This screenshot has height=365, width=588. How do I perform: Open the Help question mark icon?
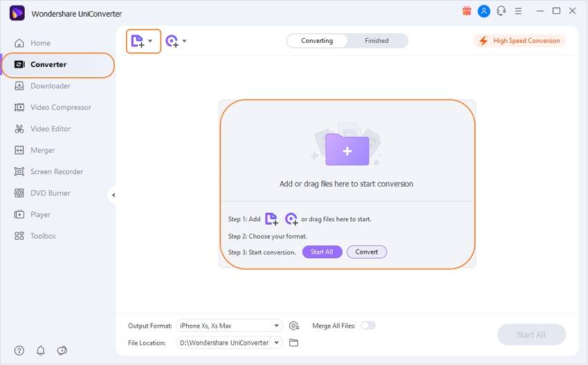coord(19,350)
